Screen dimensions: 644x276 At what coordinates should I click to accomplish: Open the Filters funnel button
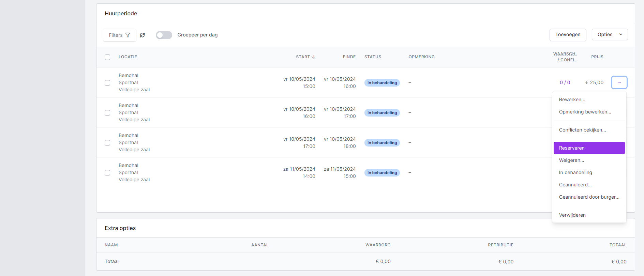point(119,35)
